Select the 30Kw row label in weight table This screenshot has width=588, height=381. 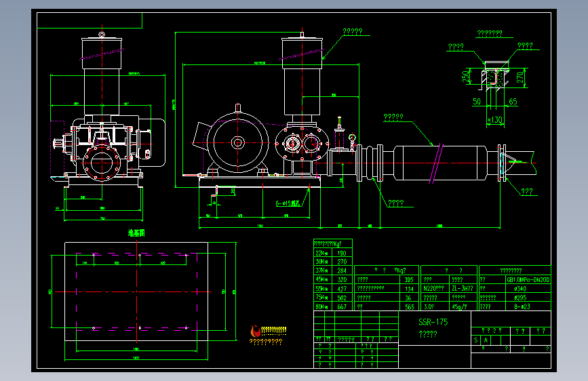(x=321, y=262)
